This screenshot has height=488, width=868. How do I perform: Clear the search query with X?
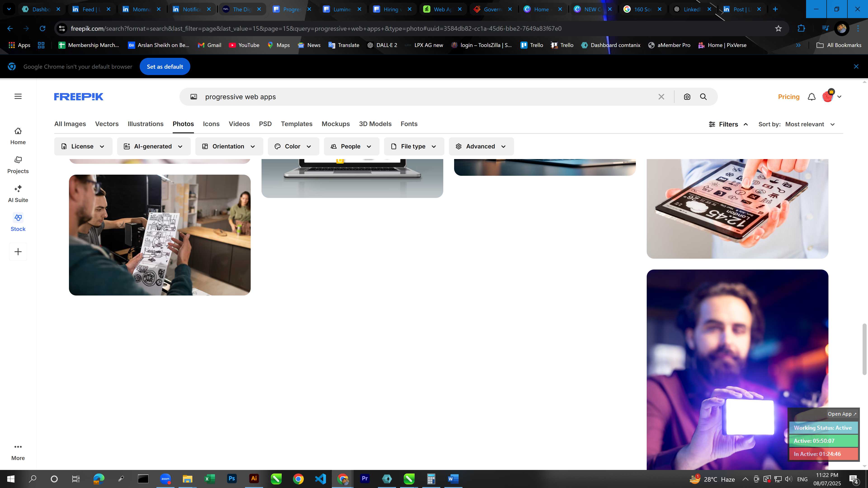[x=661, y=97]
